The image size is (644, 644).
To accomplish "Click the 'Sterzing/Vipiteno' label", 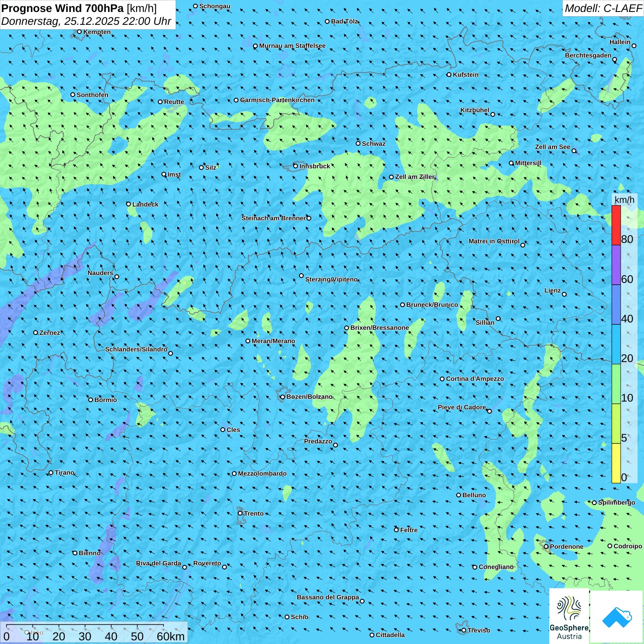I will tap(332, 279).
